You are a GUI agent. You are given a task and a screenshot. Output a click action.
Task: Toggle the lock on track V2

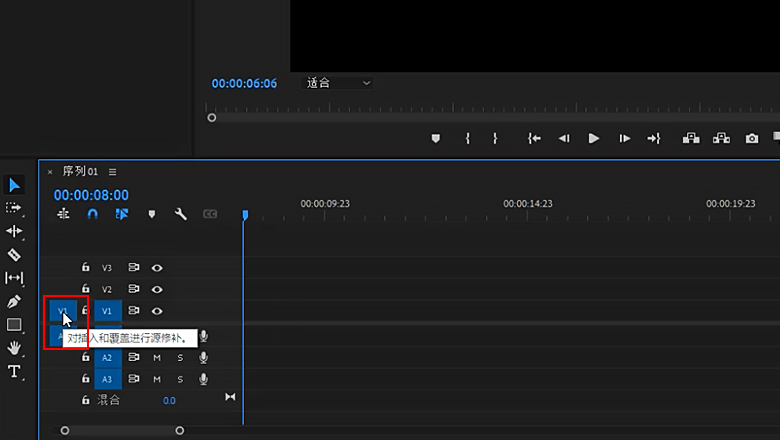(86, 289)
